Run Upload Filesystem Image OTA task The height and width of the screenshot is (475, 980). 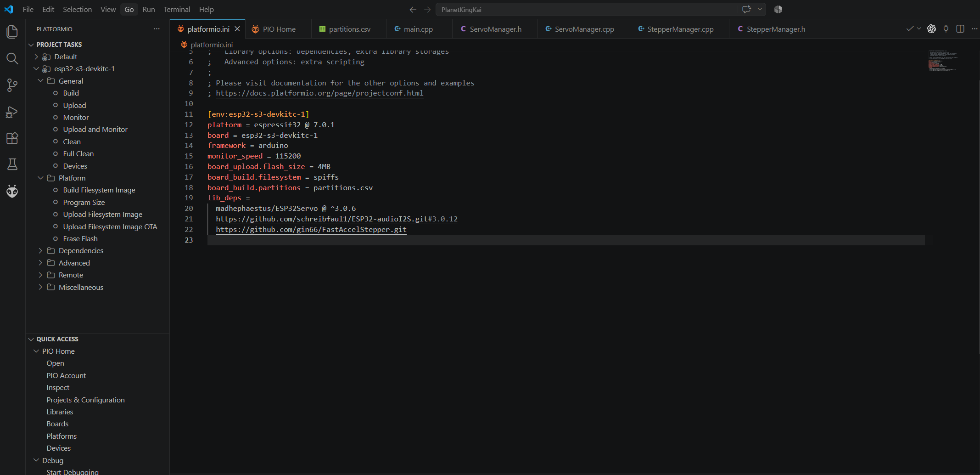110,226
